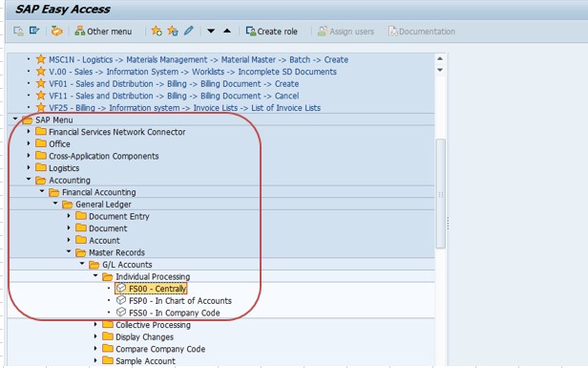Click the delete favorites star icon
The width and height of the screenshot is (588, 368).
pyautogui.click(x=173, y=31)
